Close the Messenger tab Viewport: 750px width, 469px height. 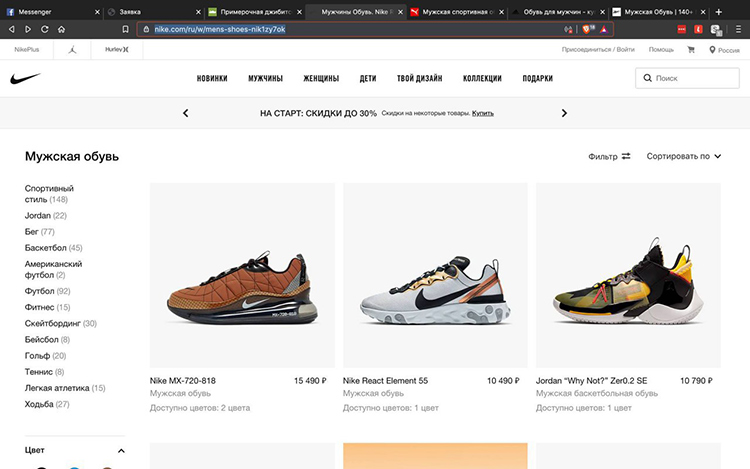click(x=97, y=12)
